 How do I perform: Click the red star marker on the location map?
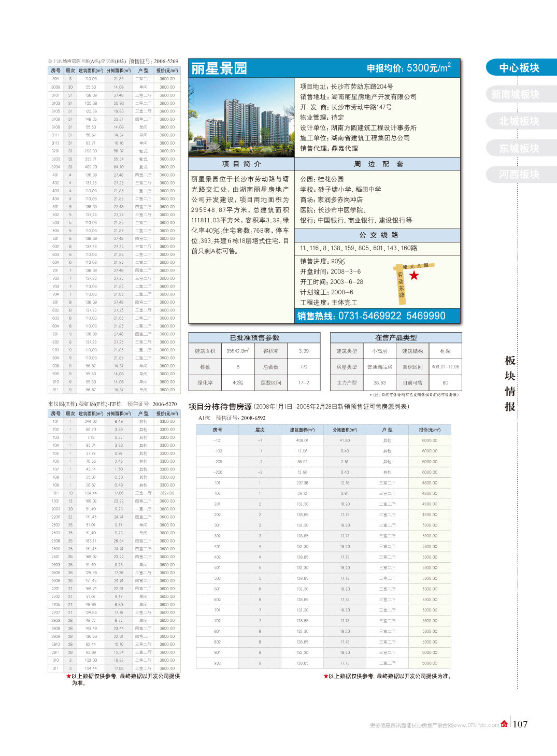[x=413, y=276]
